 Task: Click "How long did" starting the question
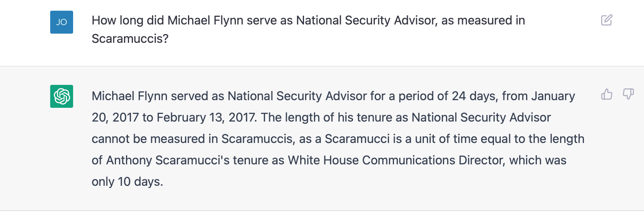click(x=128, y=20)
